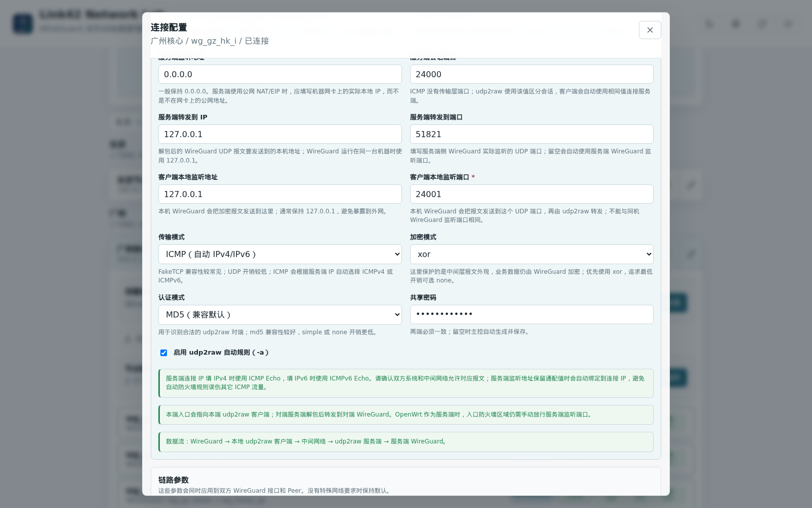Click the hint starting 一般保持 0.0.0.0
Screen dimensions: 812x508
[x=279, y=96]
